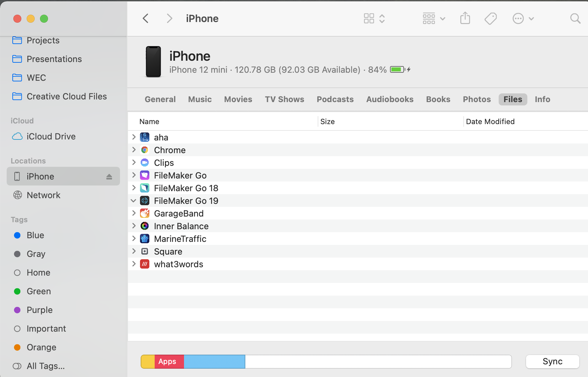Expand the Square file list
Screen dimensions: 588x377
coord(134,251)
